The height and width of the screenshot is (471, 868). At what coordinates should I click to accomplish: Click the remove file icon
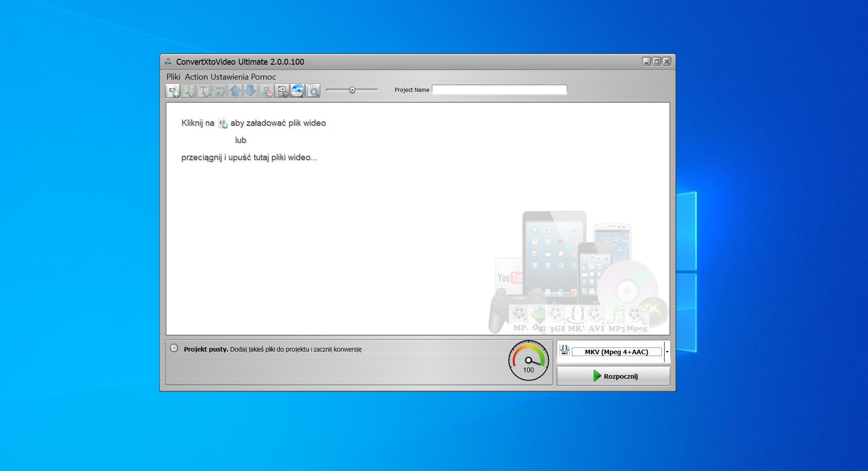(x=266, y=90)
